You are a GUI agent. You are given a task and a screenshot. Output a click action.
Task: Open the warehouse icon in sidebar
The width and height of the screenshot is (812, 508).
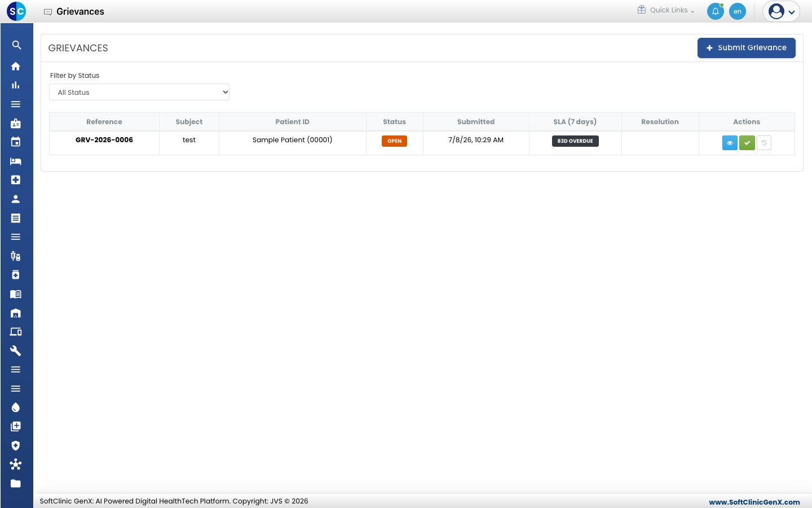[x=16, y=313]
